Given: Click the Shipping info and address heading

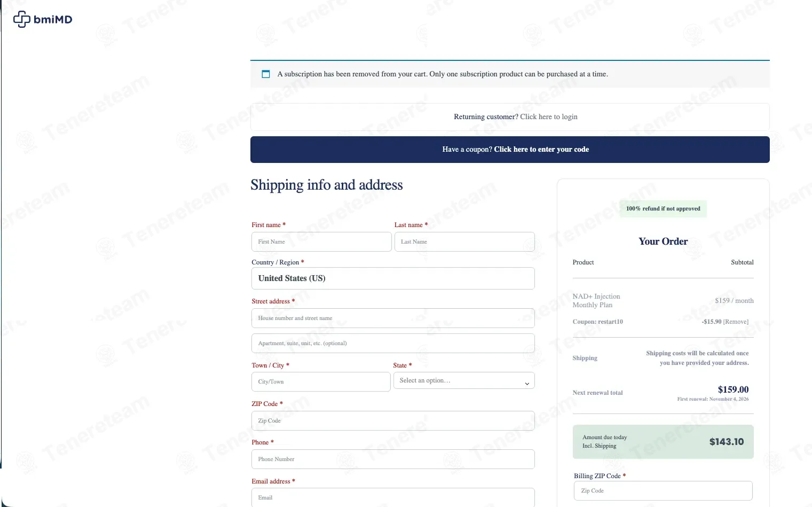Looking at the screenshot, I should click(x=327, y=185).
